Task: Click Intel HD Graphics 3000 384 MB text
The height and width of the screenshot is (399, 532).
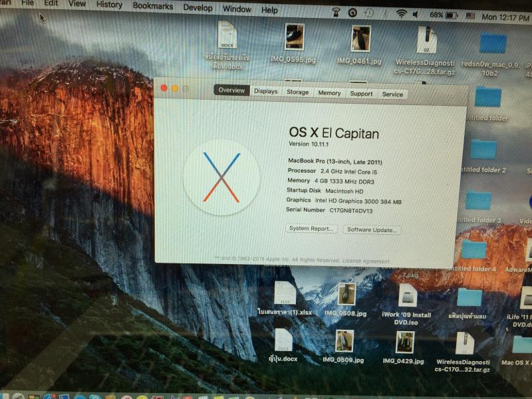Action: coord(358,201)
